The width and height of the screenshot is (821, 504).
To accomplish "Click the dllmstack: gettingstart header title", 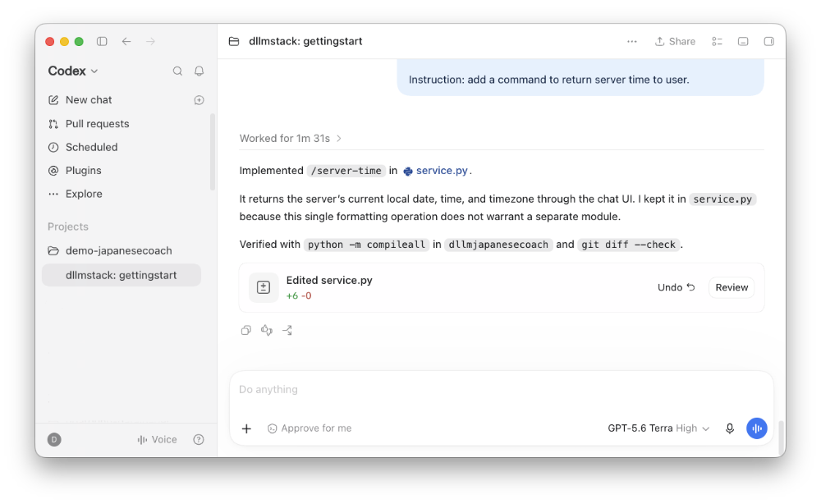I will [305, 41].
